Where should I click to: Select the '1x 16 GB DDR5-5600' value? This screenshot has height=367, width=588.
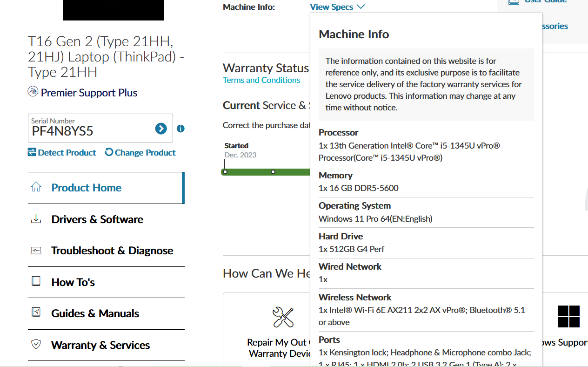359,188
